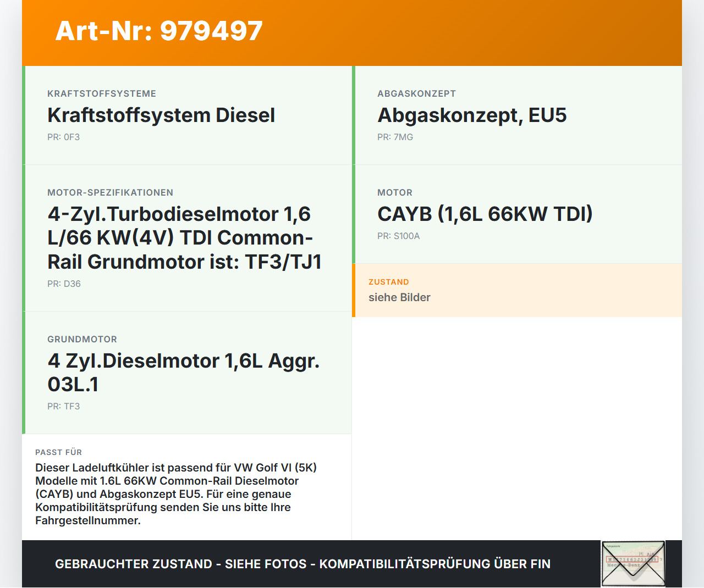The height and width of the screenshot is (588, 704).
Task: Select the ABGASKONZEPT section heading
Action: (416, 93)
